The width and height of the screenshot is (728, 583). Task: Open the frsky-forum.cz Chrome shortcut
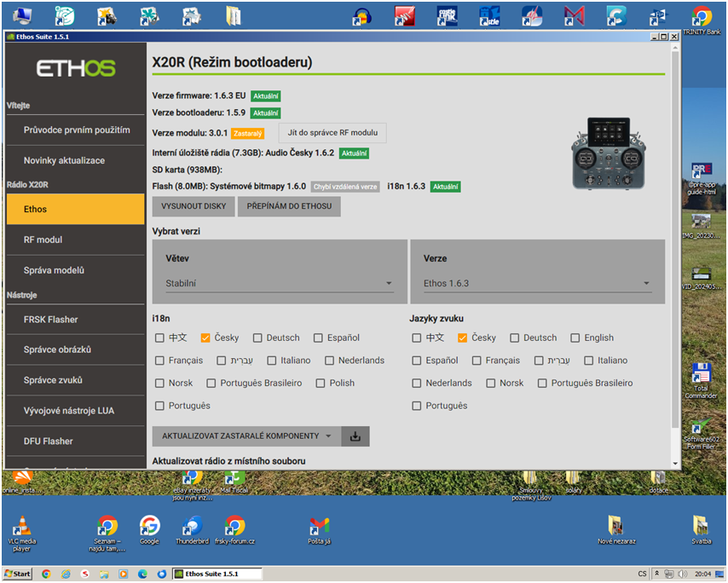point(234,526)
